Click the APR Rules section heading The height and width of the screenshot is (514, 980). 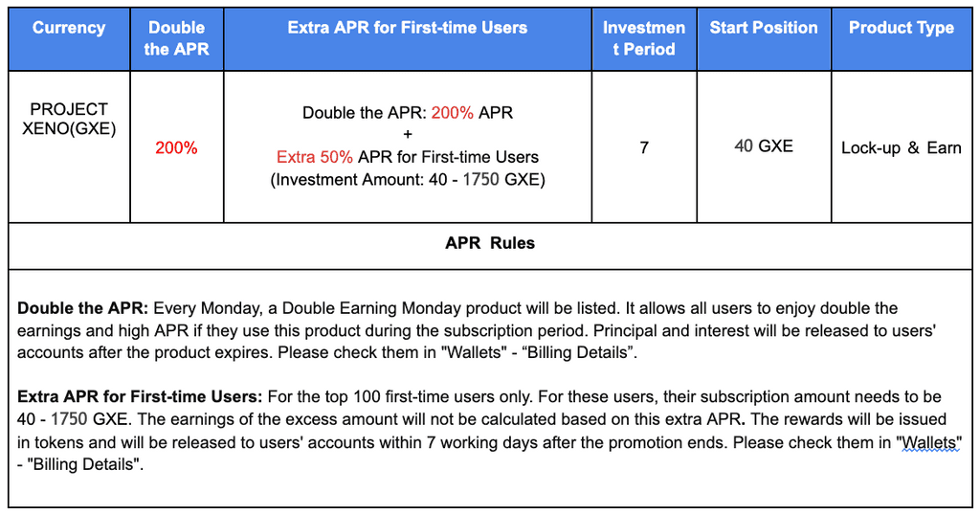(x=490, y=243)
